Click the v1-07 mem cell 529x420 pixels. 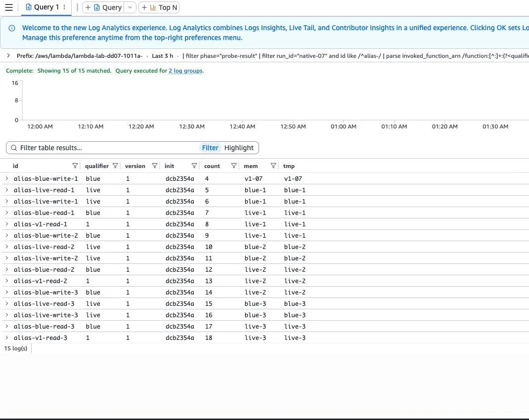tap(253, 179)
